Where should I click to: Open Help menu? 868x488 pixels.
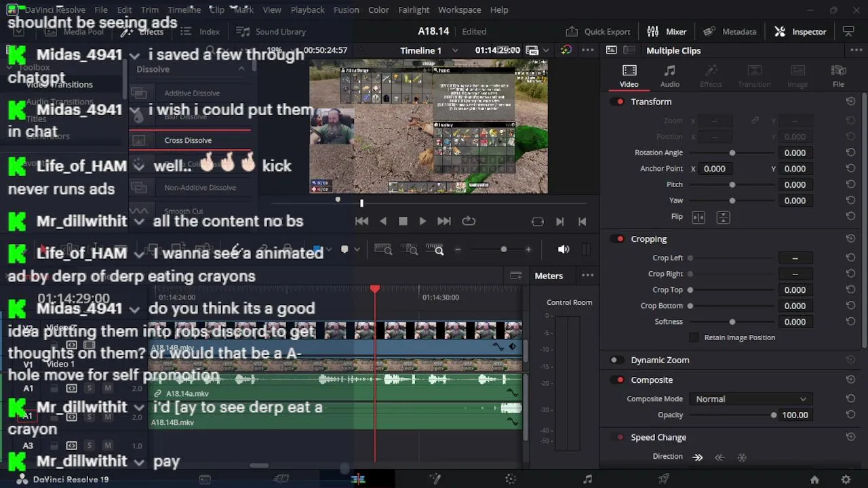coord(499,9)
